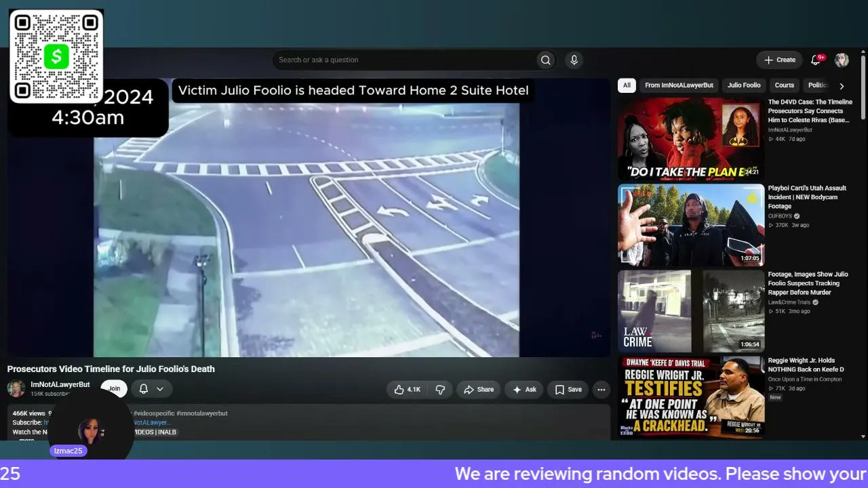Click the Ask button with sparkle icon
Screen dimensions: 868x488
coord(524,390)
